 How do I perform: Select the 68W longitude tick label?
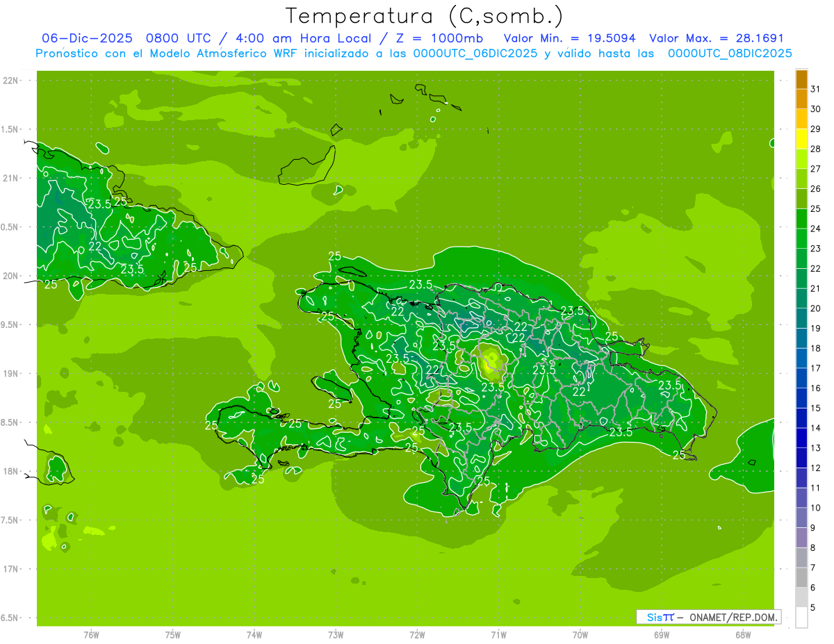pyautogui.click(x=742, y=634)
